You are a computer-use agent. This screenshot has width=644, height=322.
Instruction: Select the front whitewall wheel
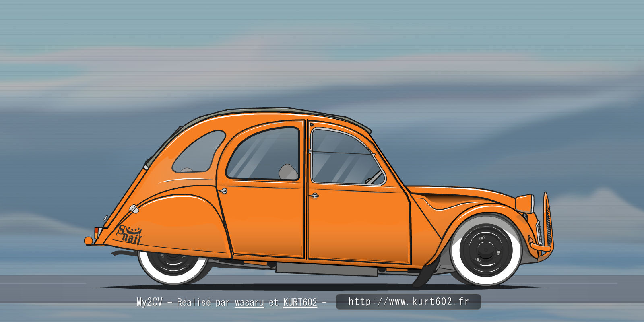click(486, 250)
